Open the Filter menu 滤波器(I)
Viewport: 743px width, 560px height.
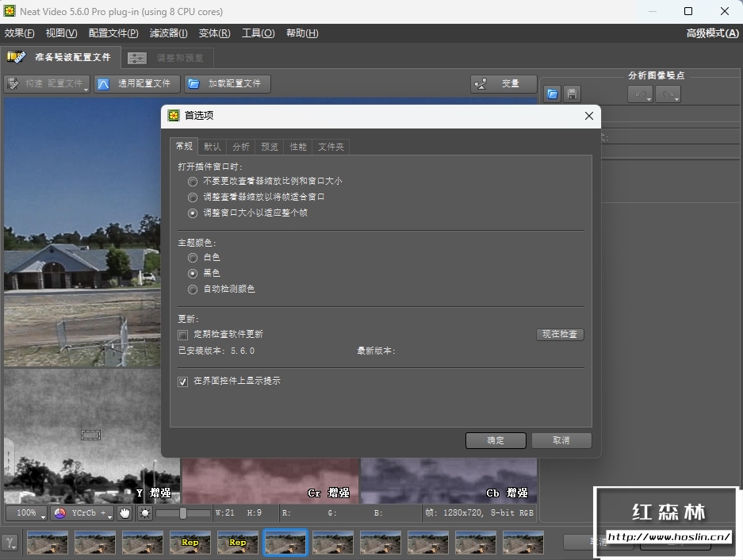[169, 33]
